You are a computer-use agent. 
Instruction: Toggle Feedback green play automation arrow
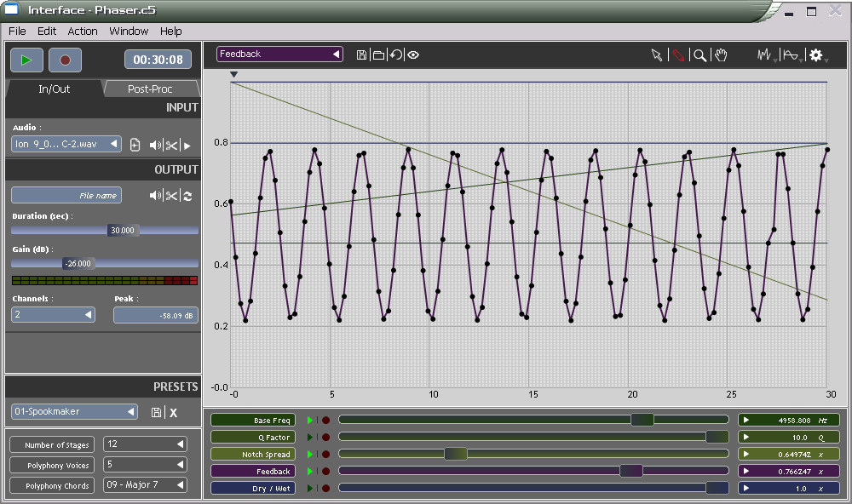(310, 472)
